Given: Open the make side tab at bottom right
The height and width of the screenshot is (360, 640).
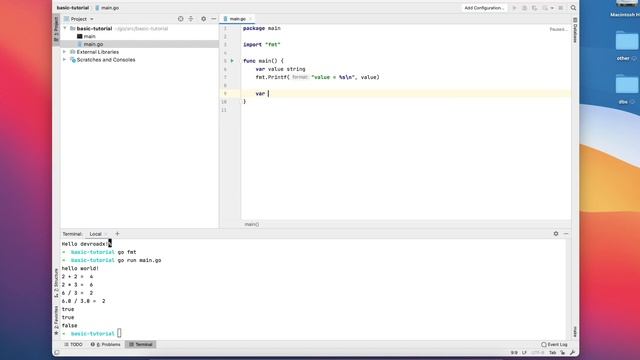Looking at the screenshot, I should point(575,331).
